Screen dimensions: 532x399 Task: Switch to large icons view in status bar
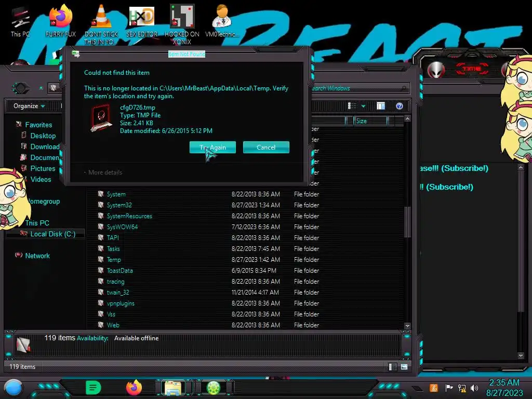click(404, 367)
